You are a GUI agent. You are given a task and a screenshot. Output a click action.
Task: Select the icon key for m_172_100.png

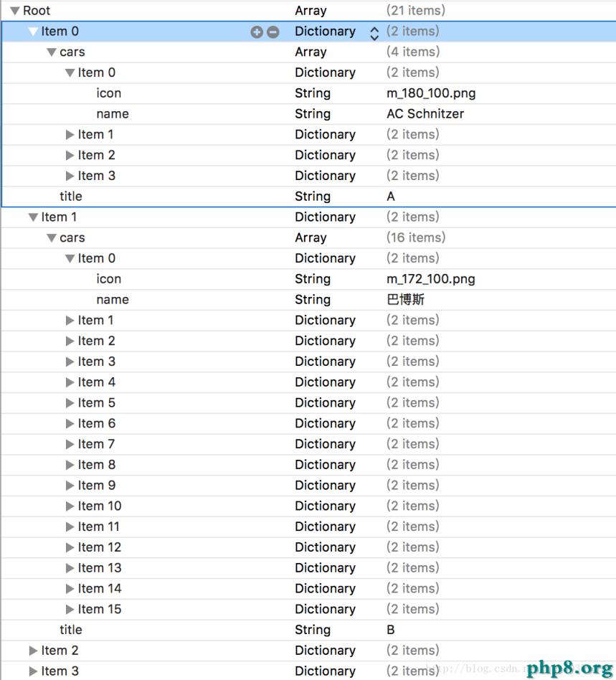point(108,279)
